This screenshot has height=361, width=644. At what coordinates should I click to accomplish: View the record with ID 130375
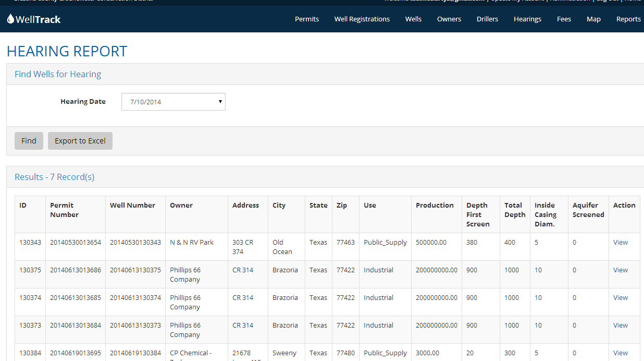click(621, 270)
